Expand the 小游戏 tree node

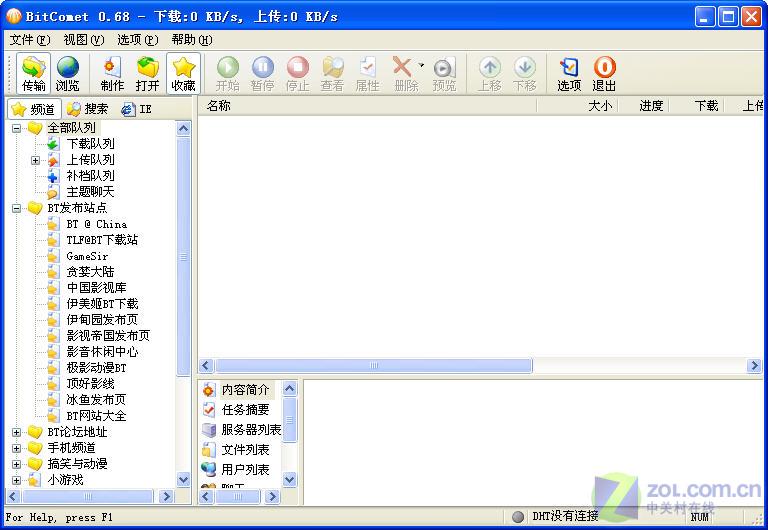(x=16, y=480)
